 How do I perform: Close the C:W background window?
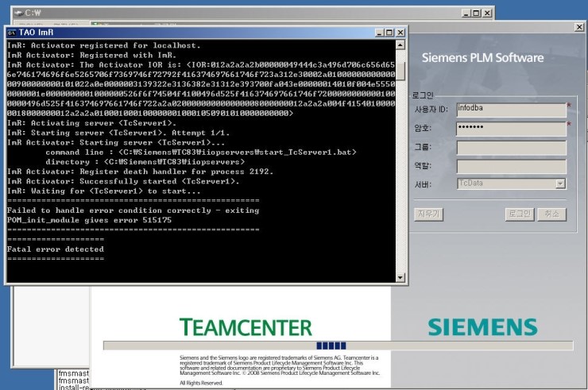tap(487, 14)
